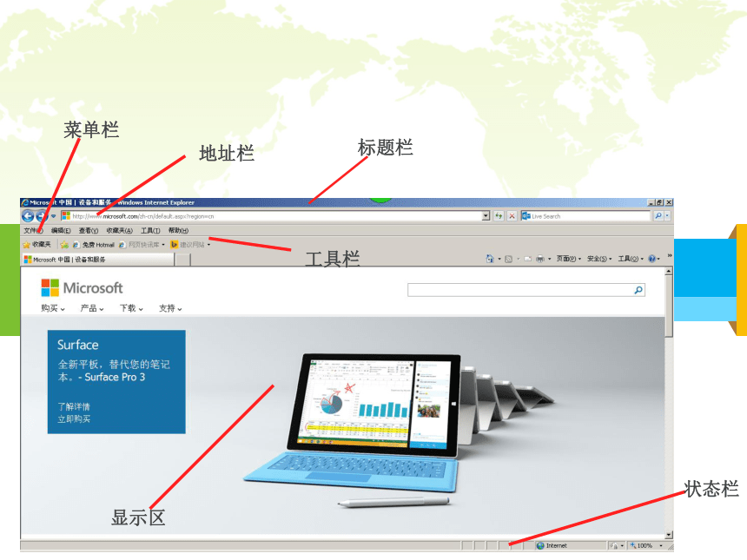Click the new tab button
The width and height of the screenshot is (747, 560).
click(x=183, y=260)
